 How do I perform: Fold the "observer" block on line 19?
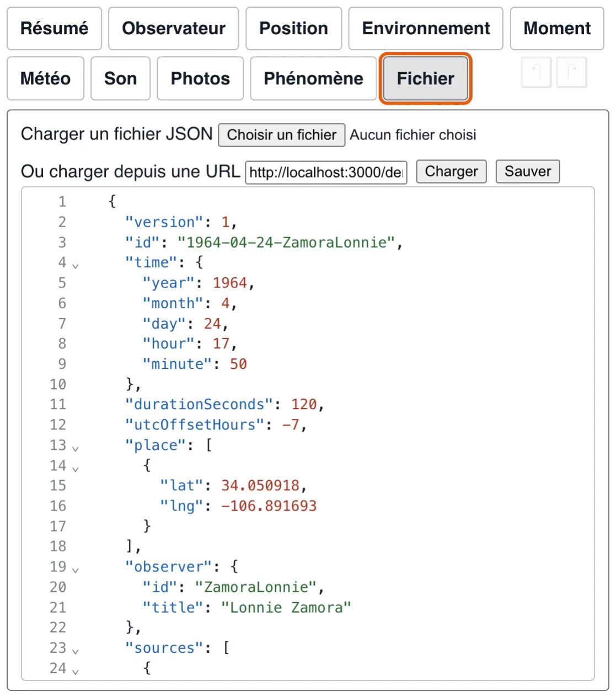76,570
